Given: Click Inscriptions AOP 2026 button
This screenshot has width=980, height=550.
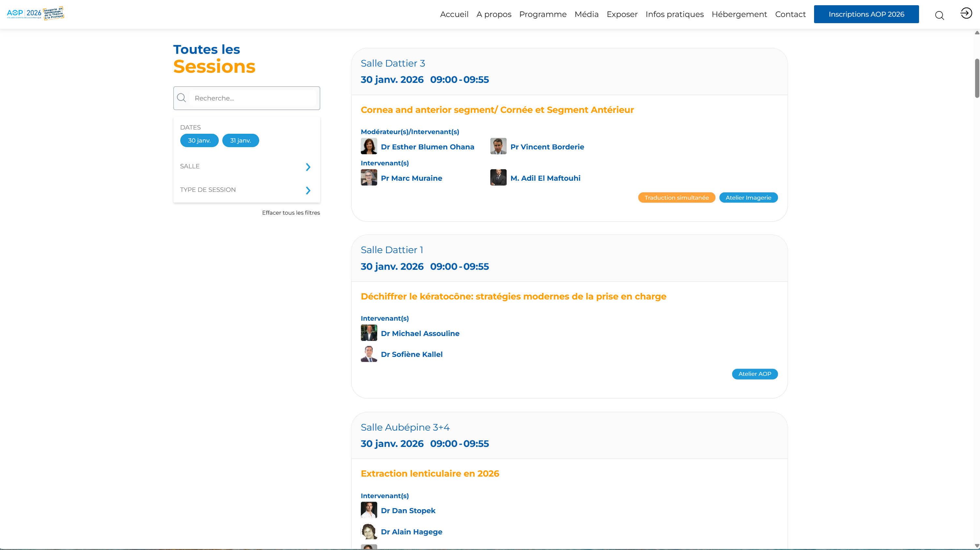Looking at the screenshot, I should click(x=866, y=14).
